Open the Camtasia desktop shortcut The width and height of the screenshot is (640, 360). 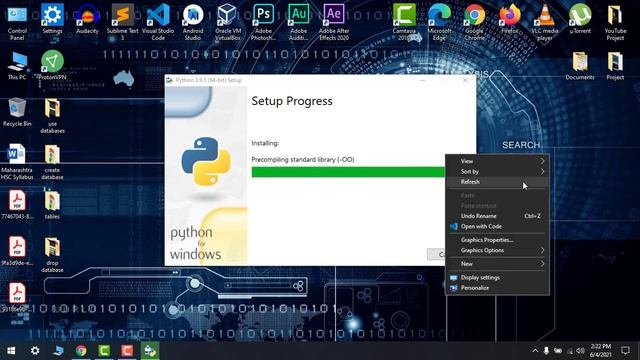[404, 22]
